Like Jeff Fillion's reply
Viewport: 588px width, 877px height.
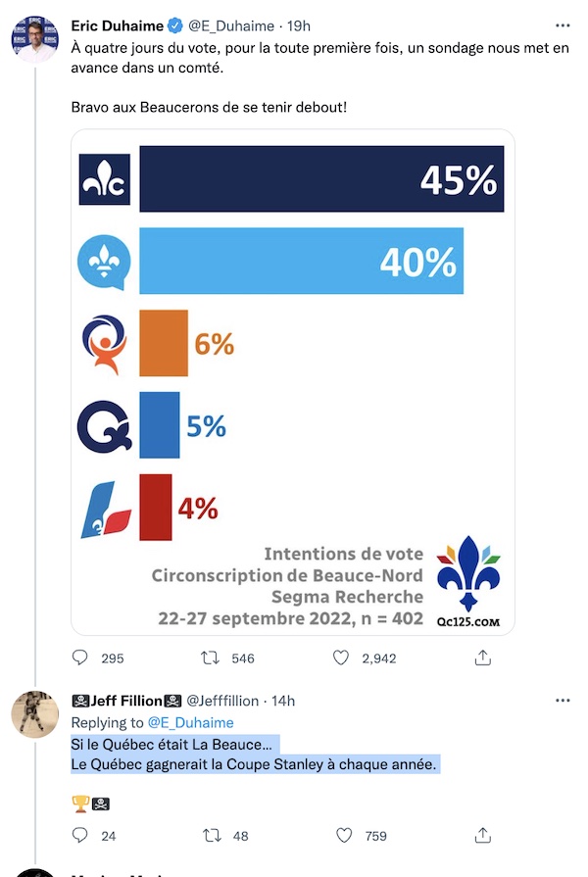click(x=344, y=836)
